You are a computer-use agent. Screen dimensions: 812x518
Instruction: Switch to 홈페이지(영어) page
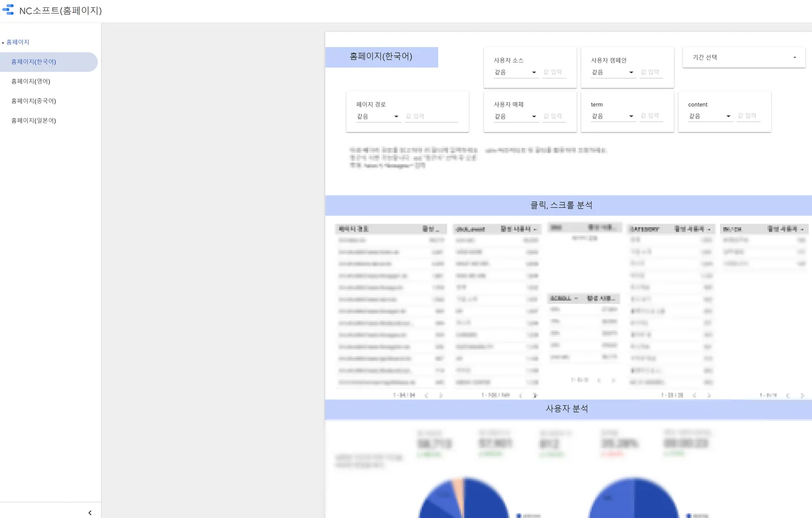pyautogui.click(x=31, y=81)
